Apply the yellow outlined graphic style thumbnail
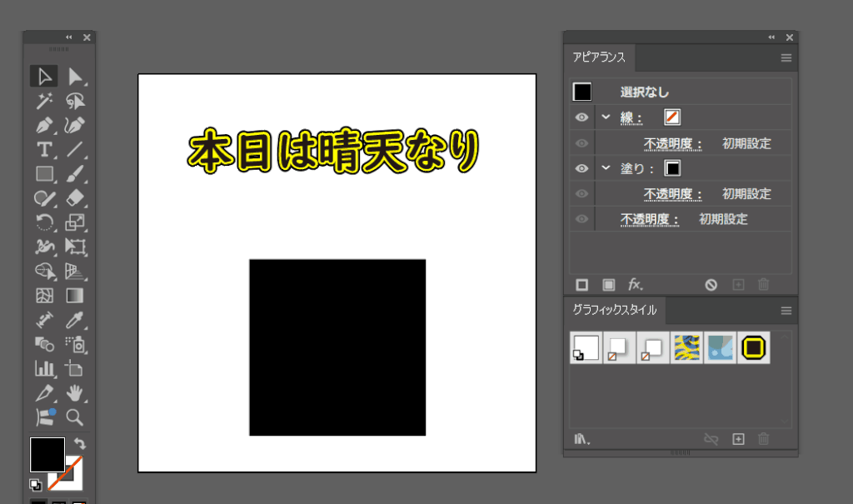The height and width of the screenshot is (504, 853). tap(753, 347)
